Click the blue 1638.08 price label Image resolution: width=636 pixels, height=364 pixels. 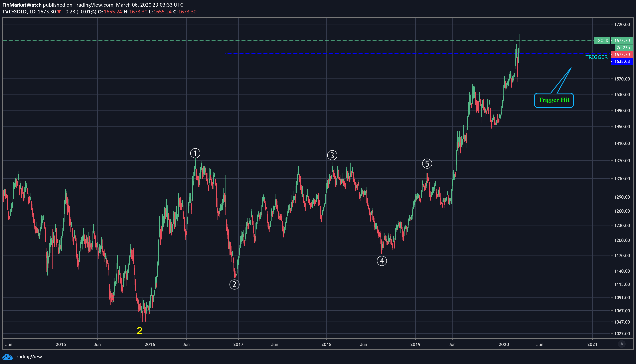[x=622, y=61]
